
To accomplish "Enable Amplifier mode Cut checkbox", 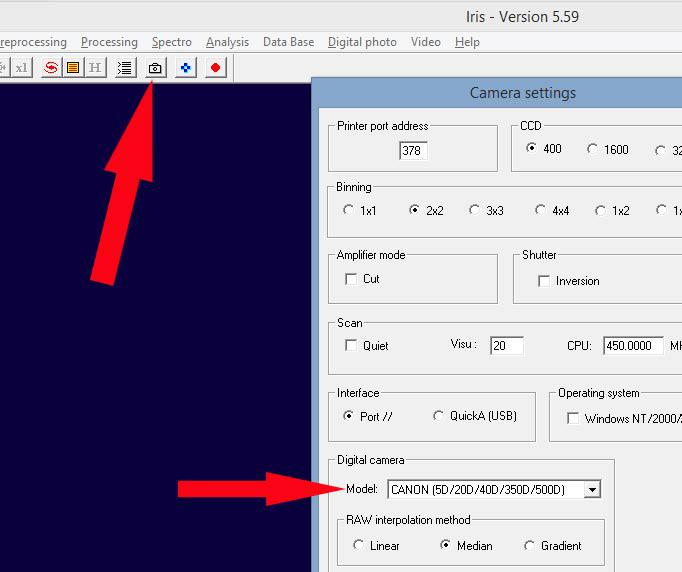I will [x=351, y=279].
